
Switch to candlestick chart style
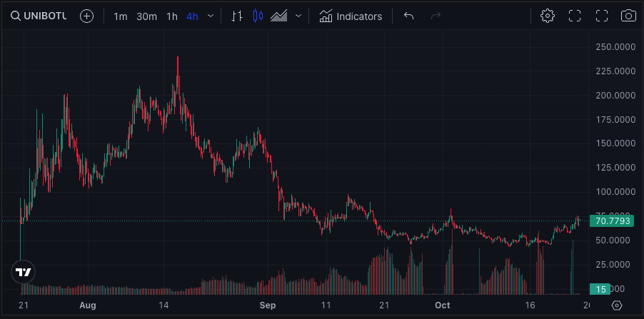point(258,16)
